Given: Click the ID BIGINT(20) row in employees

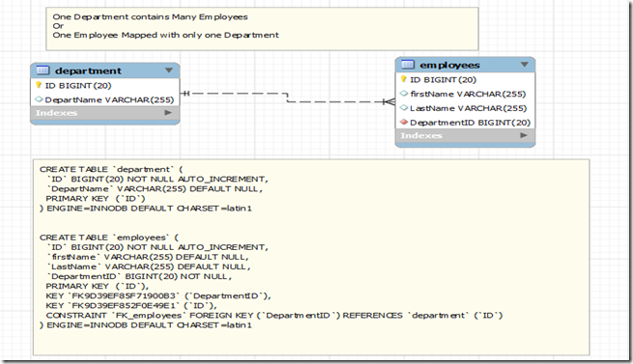Looking at the screenshot, I should point(466,79).
